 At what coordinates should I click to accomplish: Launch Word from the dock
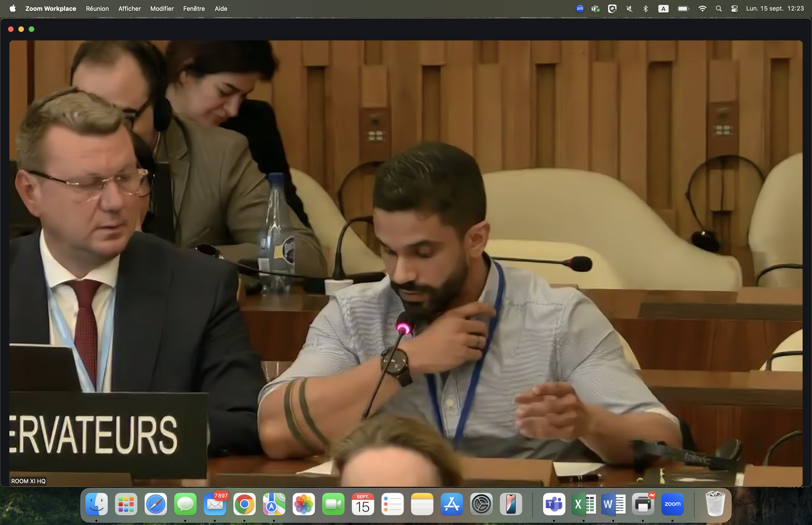pos(613,504)
